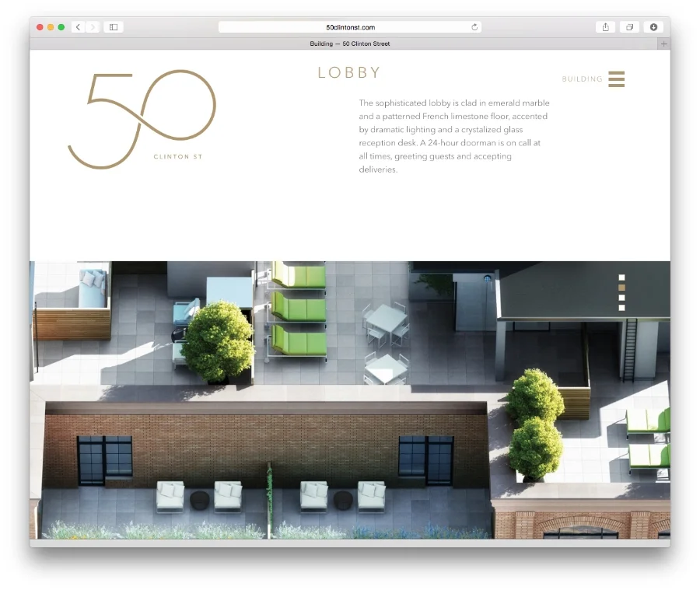Click the green fullscreen button
Viewport: 700px width, 590px height.
tap(61, 27)
